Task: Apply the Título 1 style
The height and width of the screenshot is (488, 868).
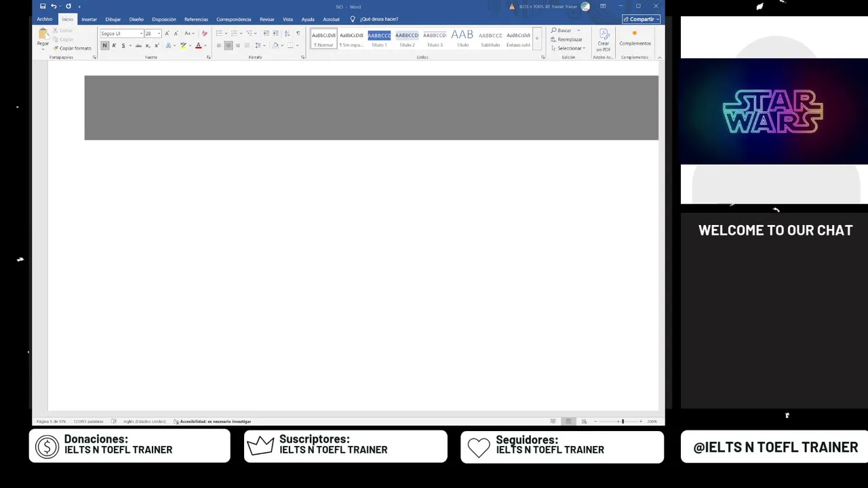Action: click(379, 39)
